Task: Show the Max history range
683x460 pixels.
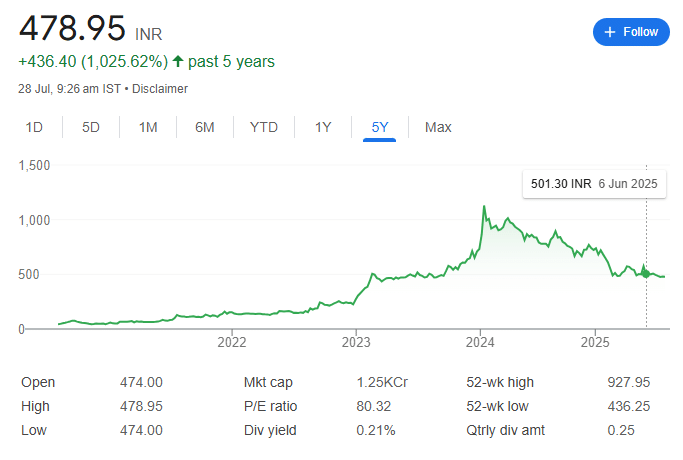Action: 438,127
